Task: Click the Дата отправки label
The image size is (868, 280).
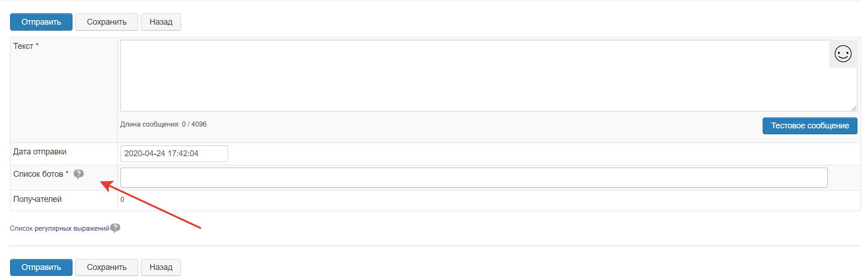Action: coord(40,152)
